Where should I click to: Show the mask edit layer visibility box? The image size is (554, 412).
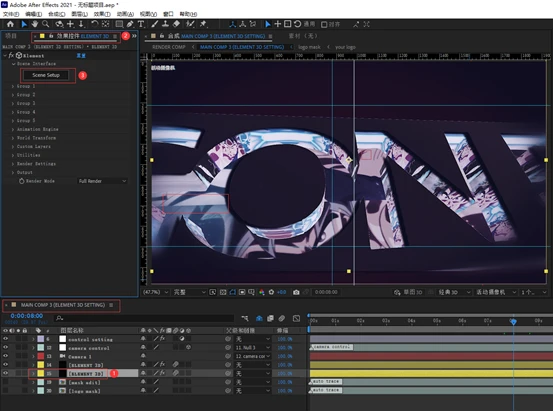[x=5, y=382]
